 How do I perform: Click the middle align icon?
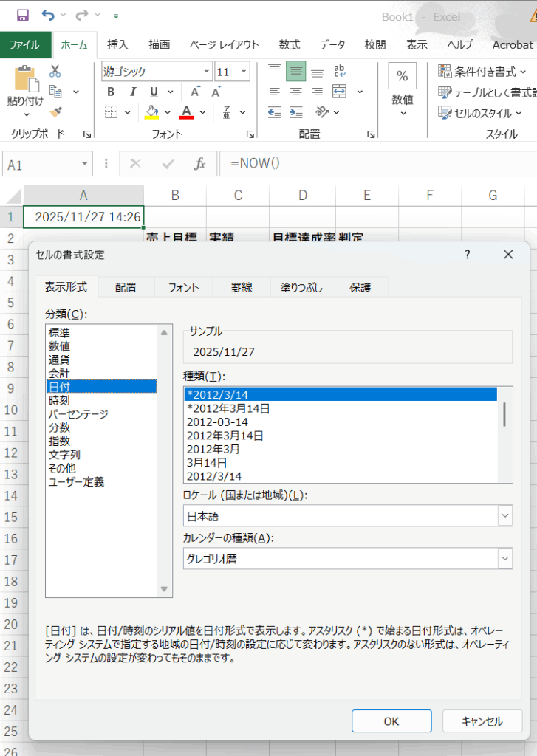(295, 72)
